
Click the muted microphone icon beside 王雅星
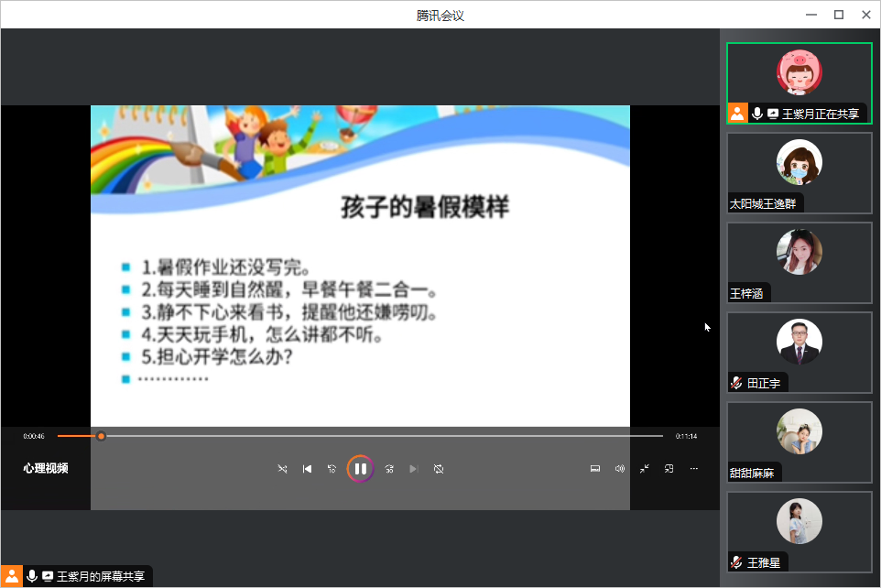[736, 562]
